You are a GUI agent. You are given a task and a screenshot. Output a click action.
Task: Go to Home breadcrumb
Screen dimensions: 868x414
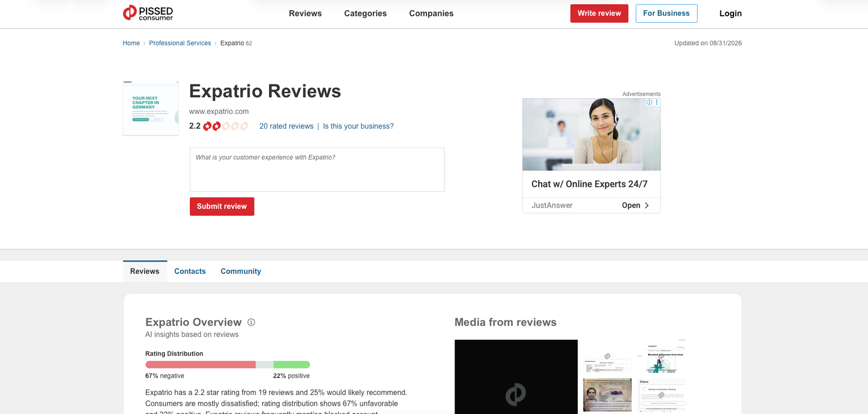[131, 43]
